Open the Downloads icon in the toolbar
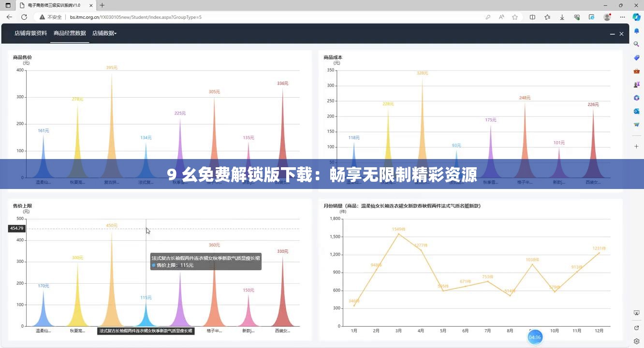Viewport: 644px width, 348px height. point(562,17)
